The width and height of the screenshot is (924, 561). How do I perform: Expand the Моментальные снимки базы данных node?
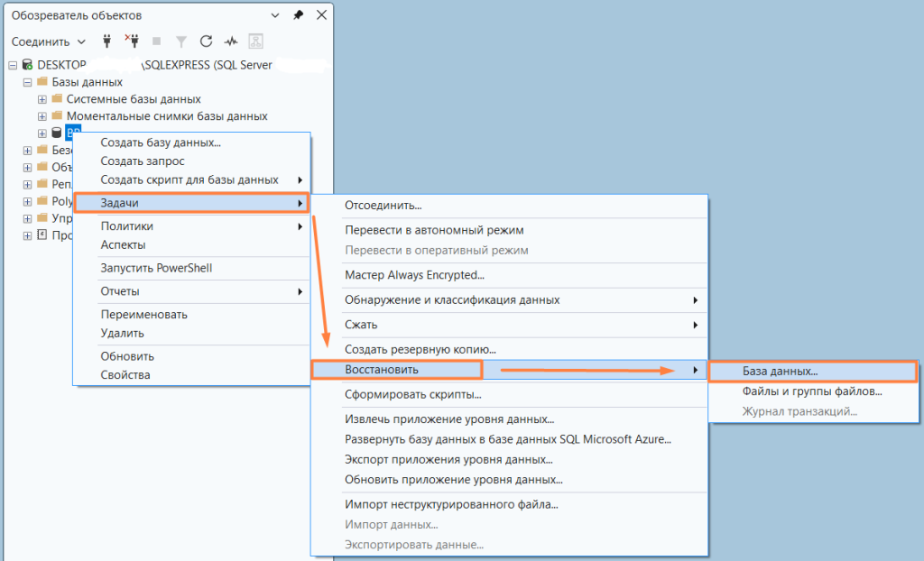click(42, 116)
